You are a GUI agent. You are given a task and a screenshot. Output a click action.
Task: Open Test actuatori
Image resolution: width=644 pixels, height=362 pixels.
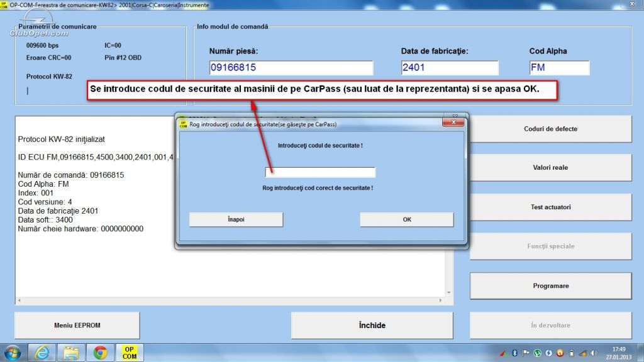(551, 207)
